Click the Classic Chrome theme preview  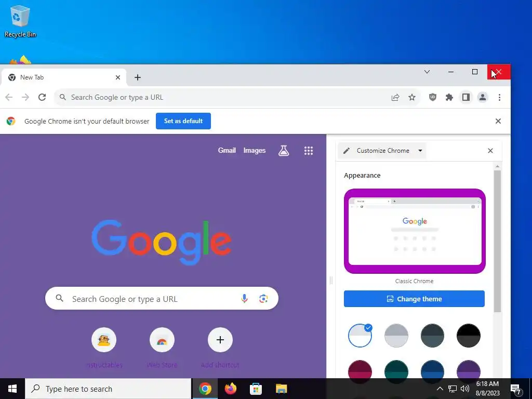click(x=415, y=231)
